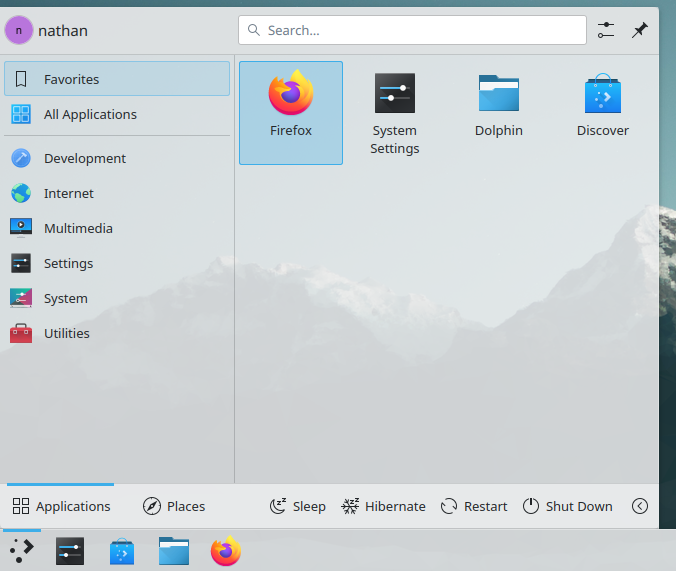Launch Firefox from the favorites grid

tap(291, 113)
